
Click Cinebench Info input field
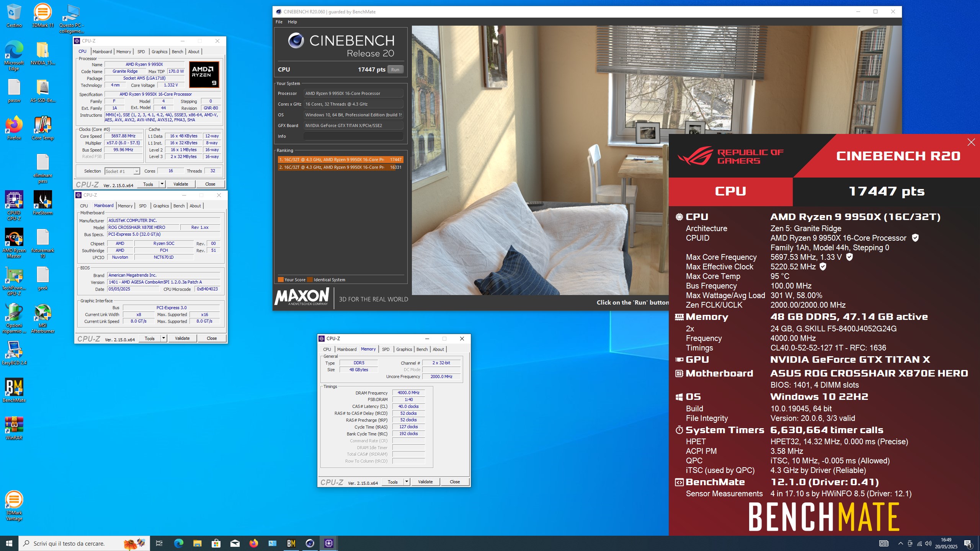tap(353, 136)
